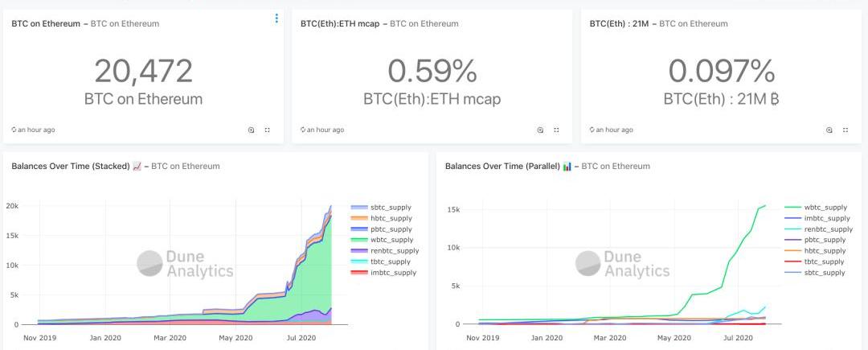The width and height of the screenshot is (868, 350).
Task: Toggle sbtc_supply series in the stacked chart legend
Action: (x=382, y=208)
